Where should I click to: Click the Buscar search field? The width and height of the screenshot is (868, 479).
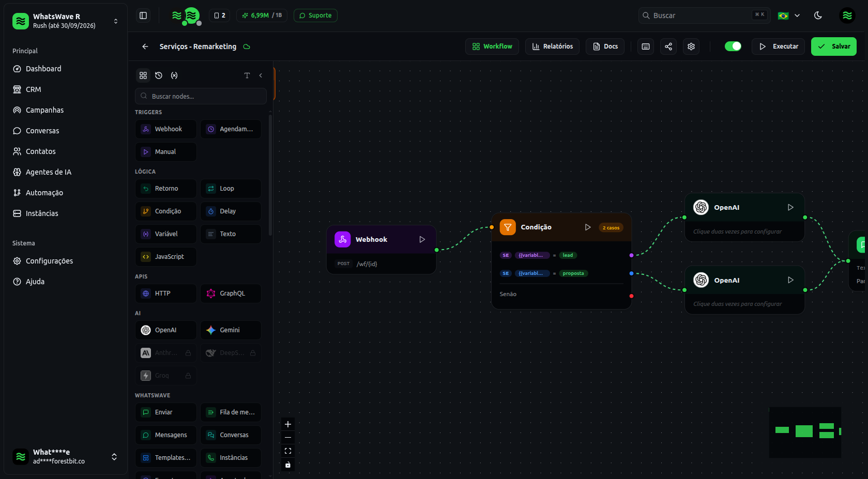click(x=704, y=16)
